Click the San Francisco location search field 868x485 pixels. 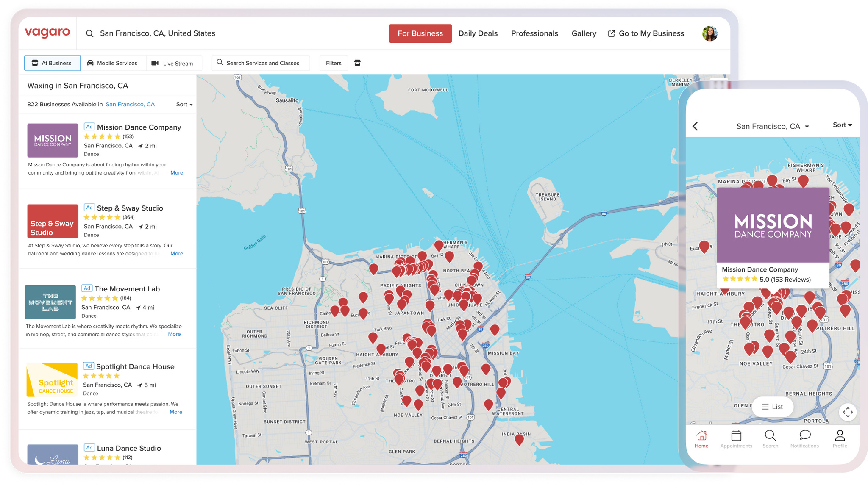(157, 33)
